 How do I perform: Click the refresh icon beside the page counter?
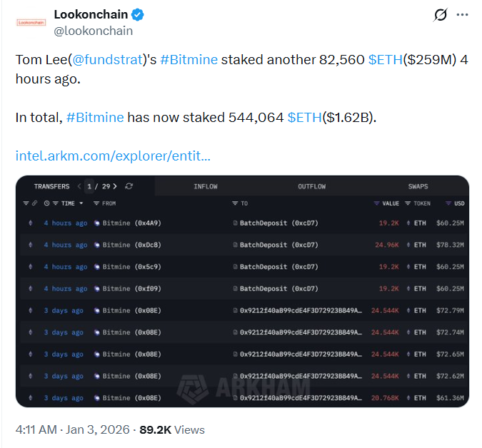point(129,186)
